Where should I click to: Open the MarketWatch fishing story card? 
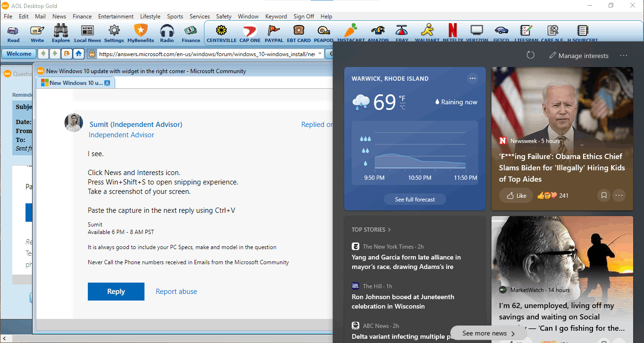[562, 279]
